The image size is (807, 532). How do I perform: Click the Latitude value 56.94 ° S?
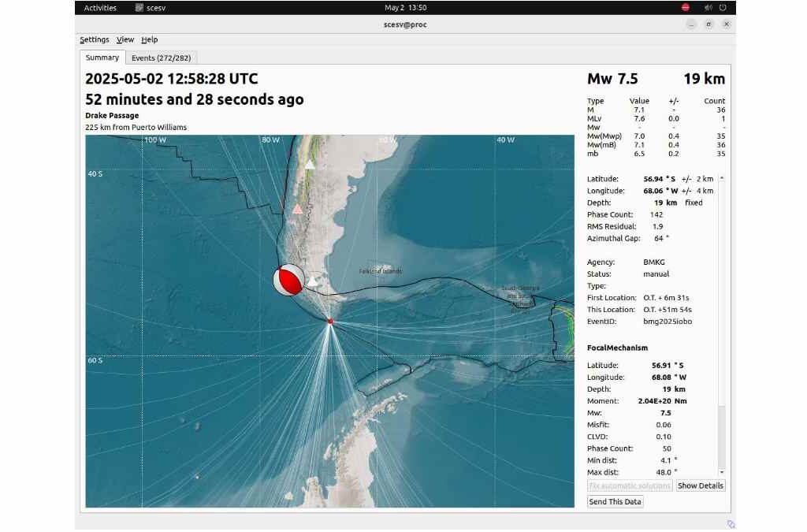tap(660, 179)
